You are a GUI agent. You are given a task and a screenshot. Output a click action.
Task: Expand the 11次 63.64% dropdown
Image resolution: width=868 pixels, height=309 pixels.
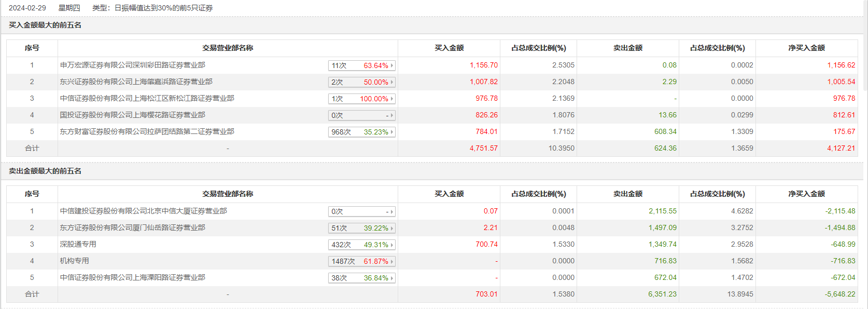[x=362, y=65]
